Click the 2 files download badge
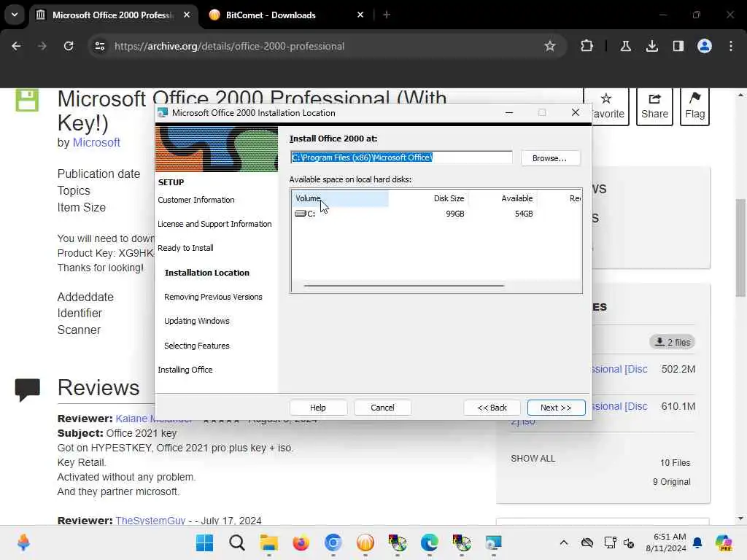This screenshot has height=560, width=747. pyautogui.click(x=672, y=342)
